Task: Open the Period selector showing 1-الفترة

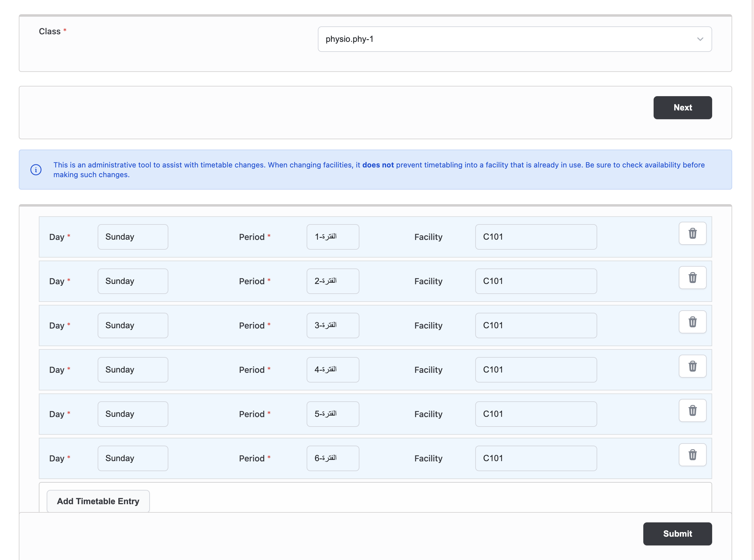Action: click(333, 237)
